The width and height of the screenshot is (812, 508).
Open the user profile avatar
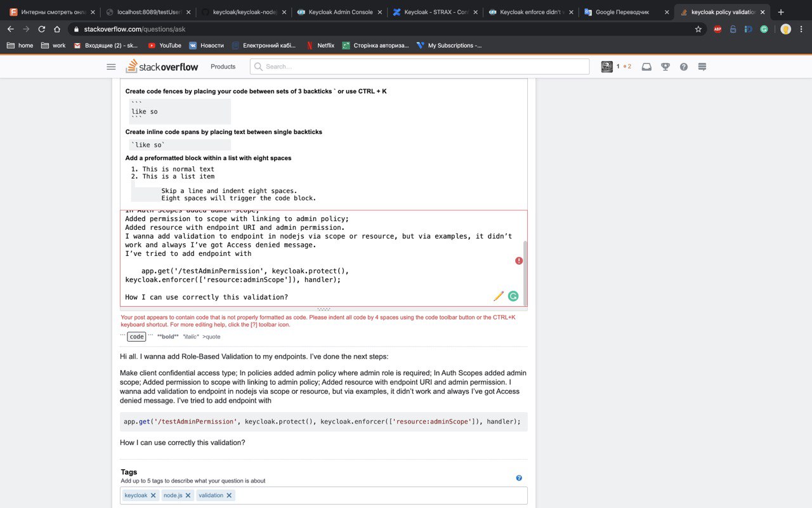click(x=606, y=67)
